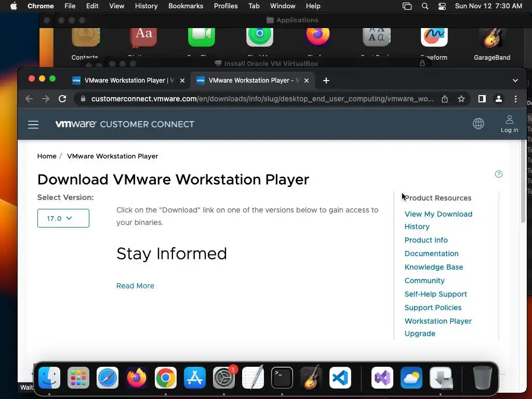Select the second VMware Workstation Player tab

pos(253,81)
